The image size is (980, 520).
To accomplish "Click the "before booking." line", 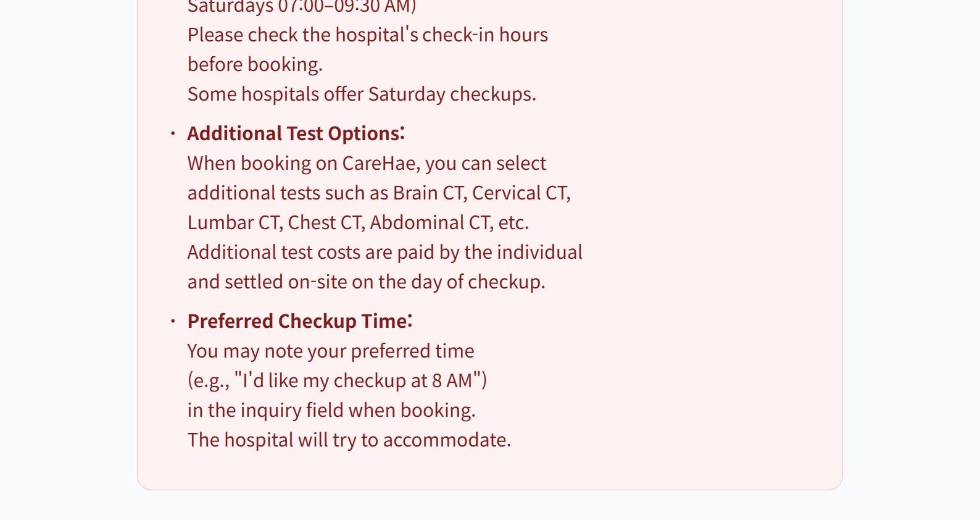I will coord(255,64).
